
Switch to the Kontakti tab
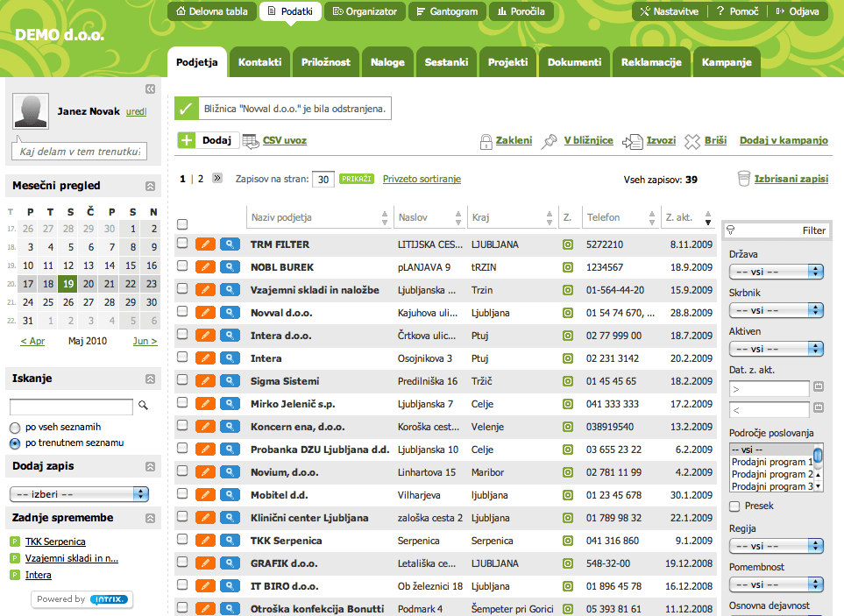point(259,62)
